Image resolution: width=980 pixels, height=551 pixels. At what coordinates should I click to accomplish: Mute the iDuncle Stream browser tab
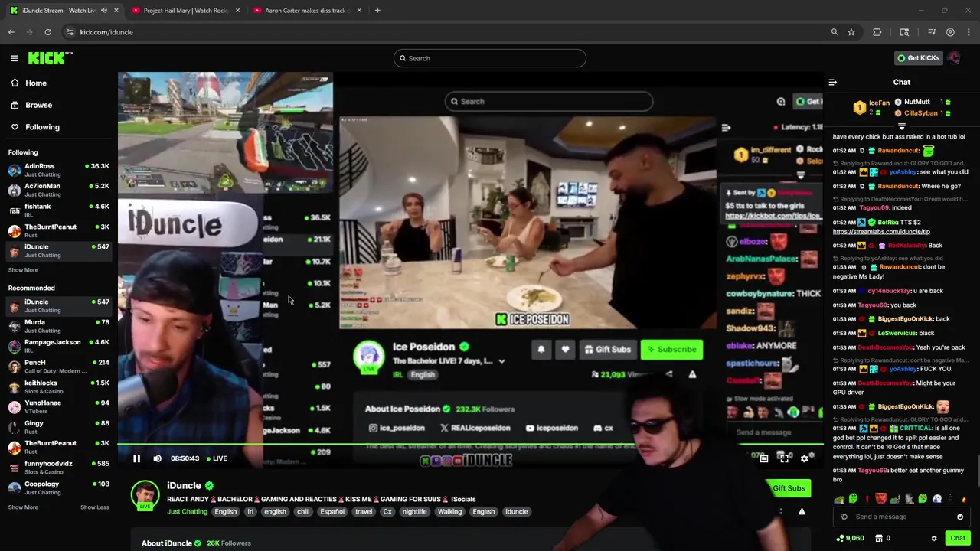click(x=104, y=10)
